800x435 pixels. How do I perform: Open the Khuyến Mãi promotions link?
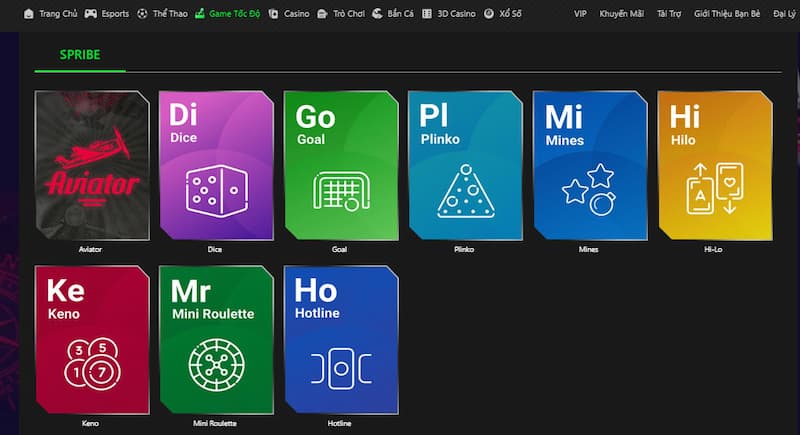coord(622,15)
